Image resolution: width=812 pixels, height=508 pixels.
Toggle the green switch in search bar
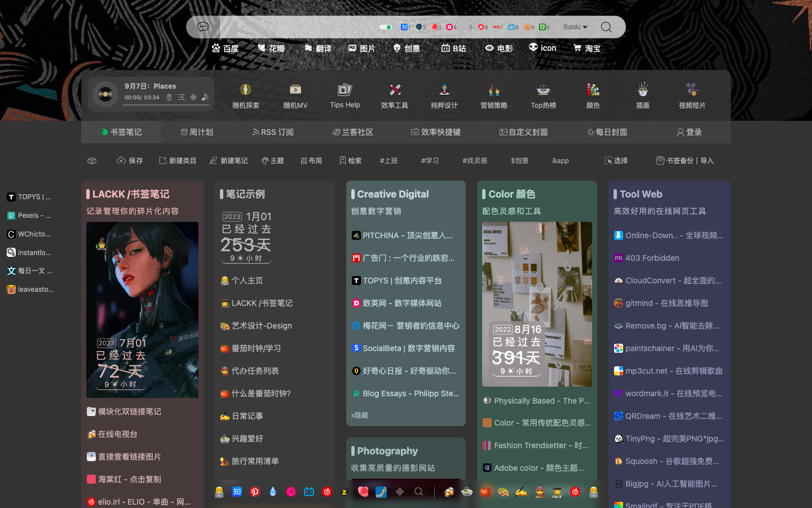click(386, 27)
